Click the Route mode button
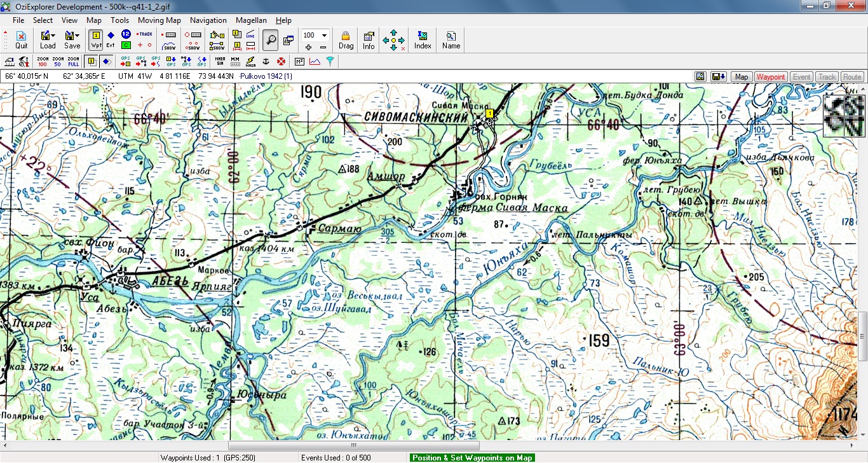The image size is (868, 463). tap(852, 77)
